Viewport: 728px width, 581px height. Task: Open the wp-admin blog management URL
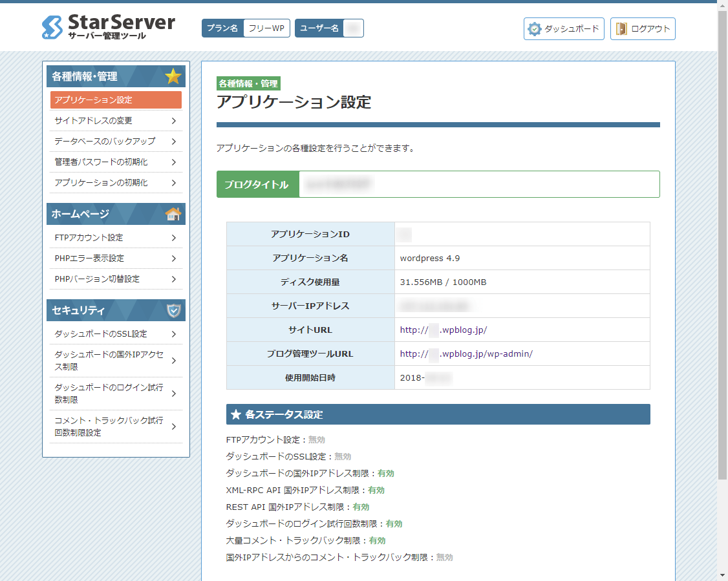(x=466, y=354)
